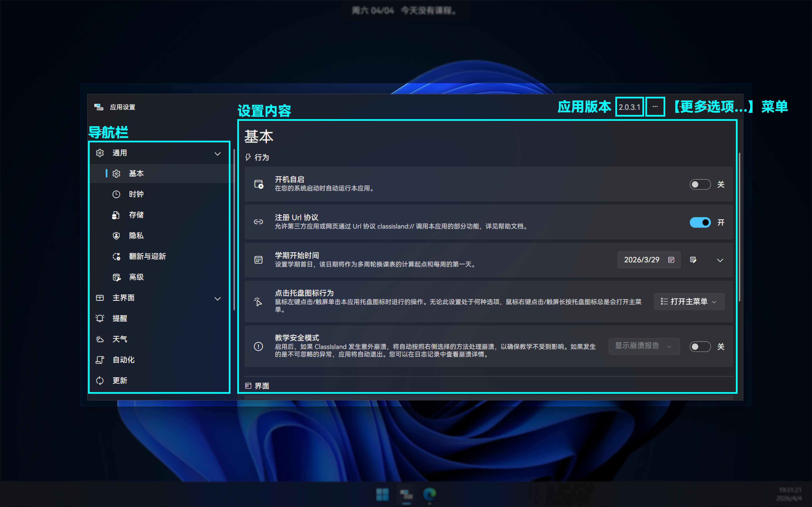Click the 2026/3/29 date input field
This screenshot has height=507, width=812.
point(642,260)
